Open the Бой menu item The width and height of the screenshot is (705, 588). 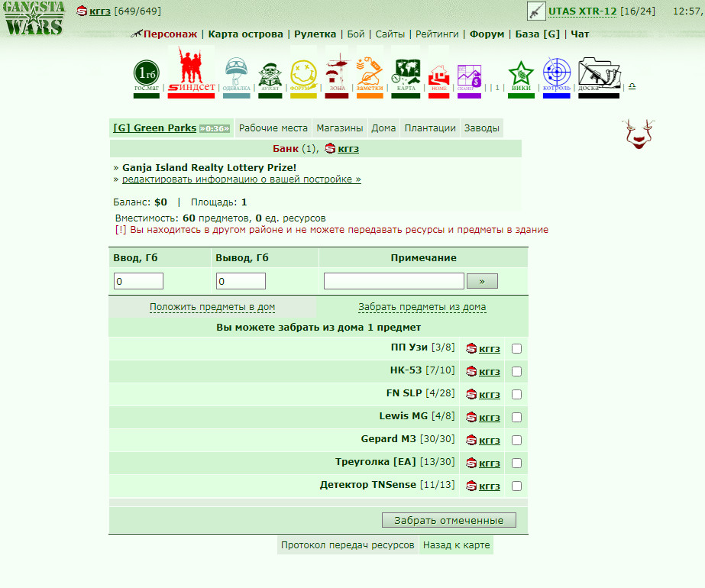[356, 34]
